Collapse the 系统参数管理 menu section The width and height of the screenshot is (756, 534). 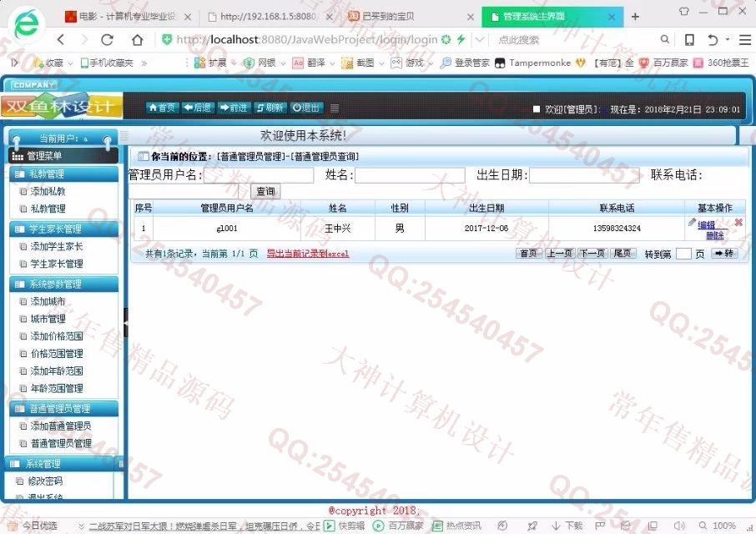(63, 284)
